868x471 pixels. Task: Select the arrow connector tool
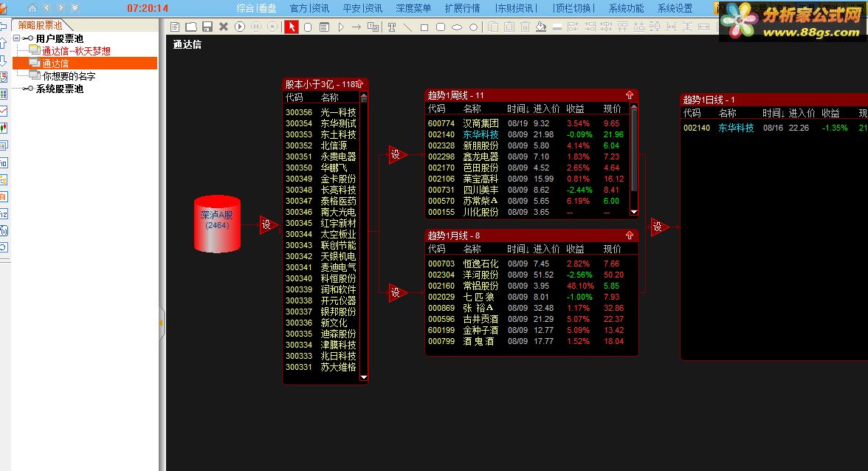click(x=356, y=27)
